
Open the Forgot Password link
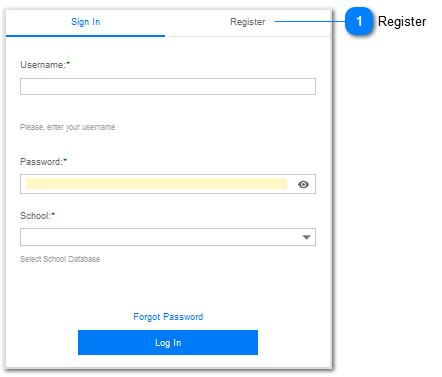[168, 317]
